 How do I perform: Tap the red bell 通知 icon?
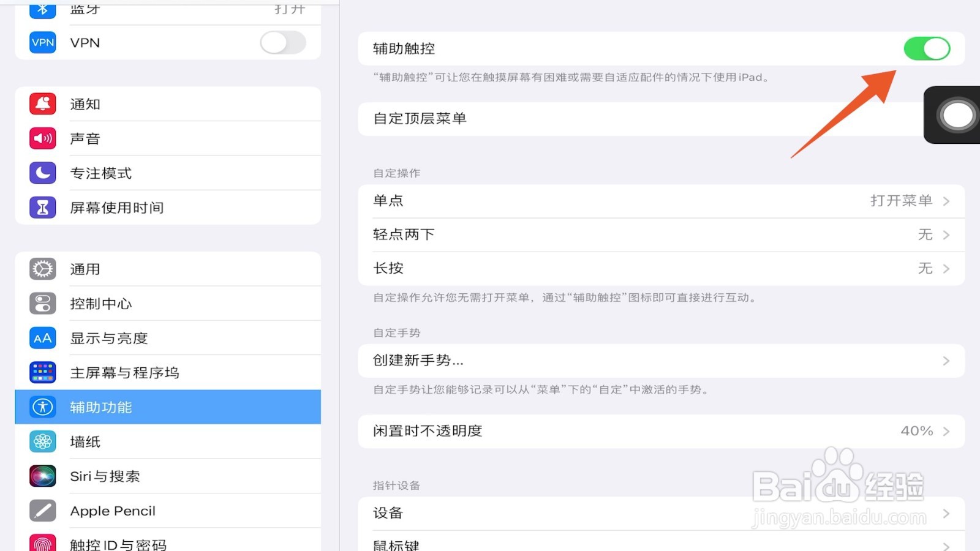43,104
